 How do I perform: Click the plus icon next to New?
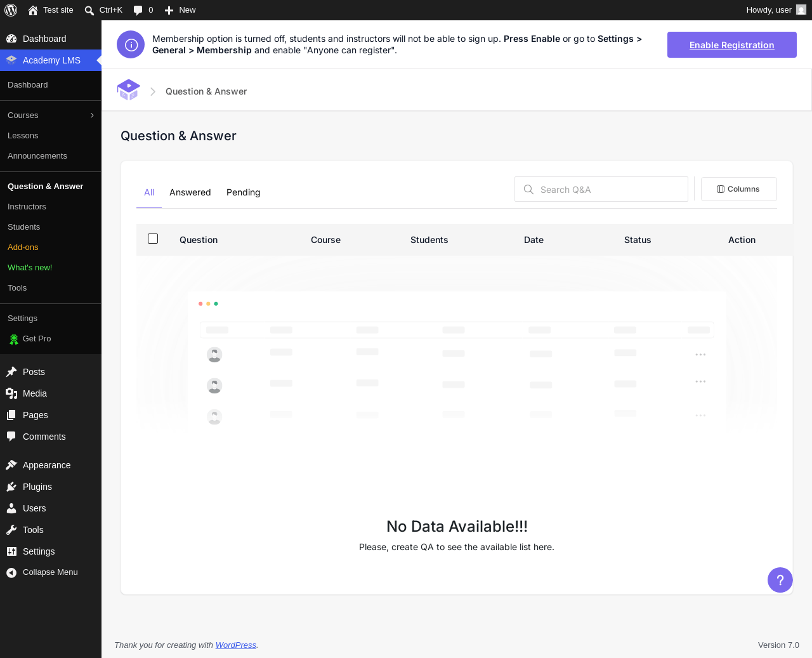(169, 10)
